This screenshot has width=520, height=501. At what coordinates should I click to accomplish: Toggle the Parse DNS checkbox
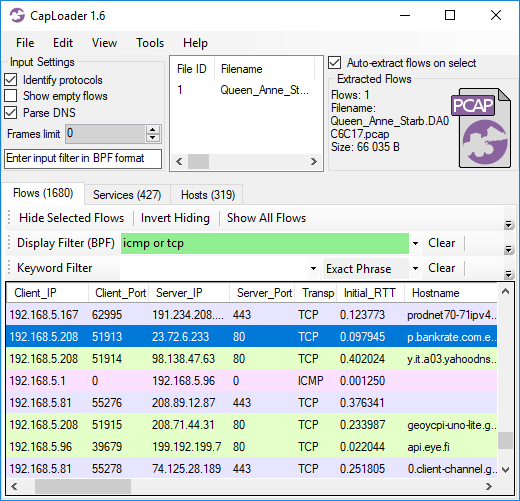11,113
